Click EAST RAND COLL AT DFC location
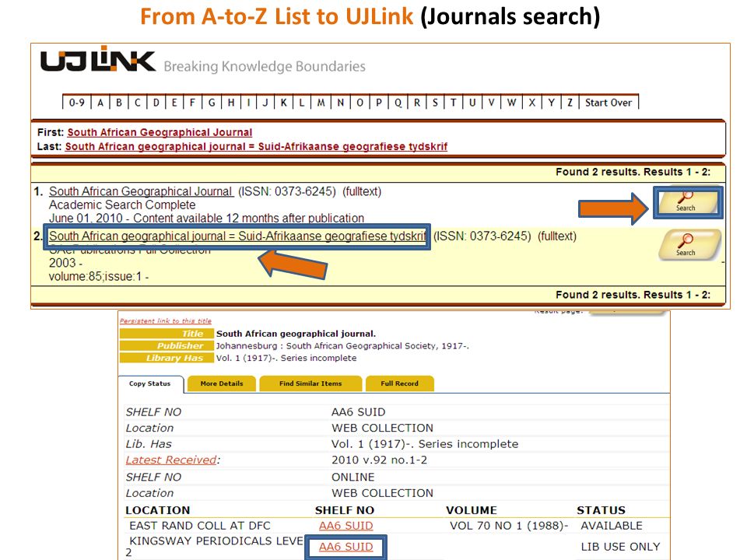Screen dimensions: 747x560 [200, 526]
